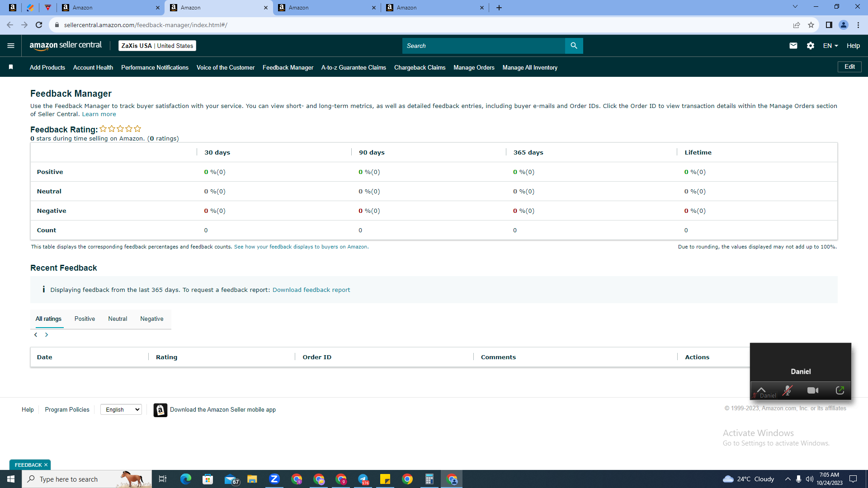Open Chrome three-dot menu
Screen dimensions: 868x488
coord(858,25)
